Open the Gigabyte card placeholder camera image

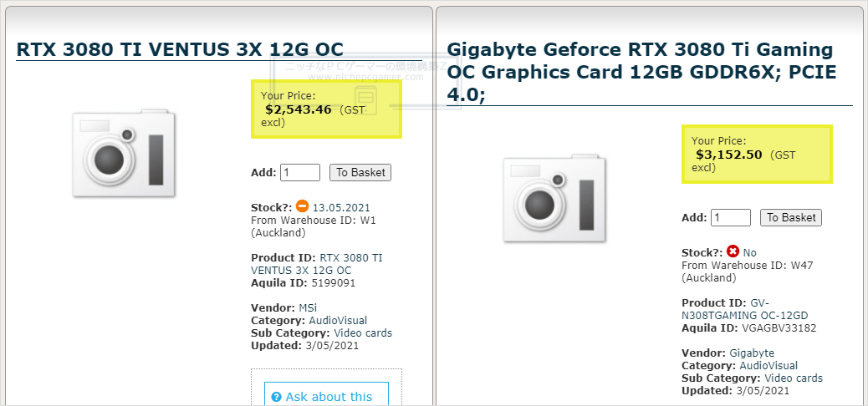[554, 199]
